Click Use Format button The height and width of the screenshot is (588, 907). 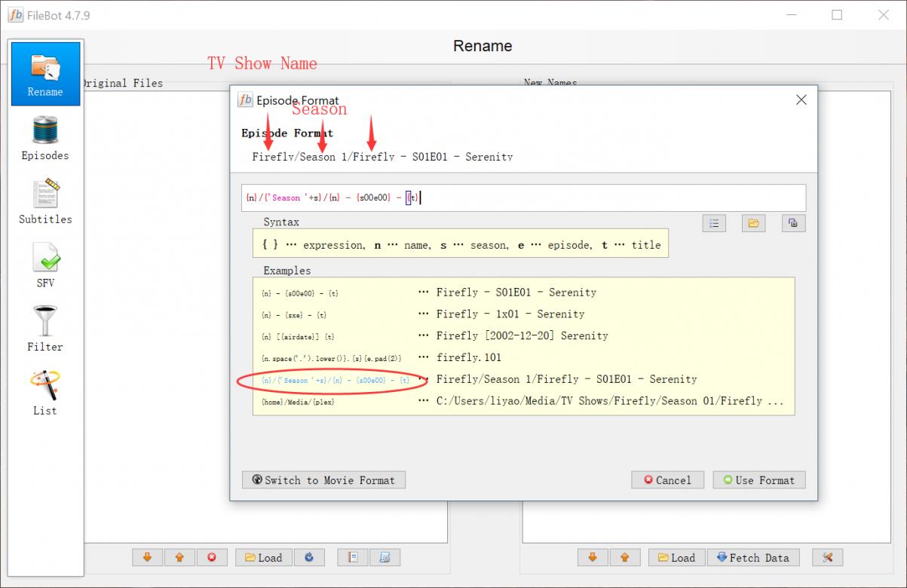(x=759, y=480)
